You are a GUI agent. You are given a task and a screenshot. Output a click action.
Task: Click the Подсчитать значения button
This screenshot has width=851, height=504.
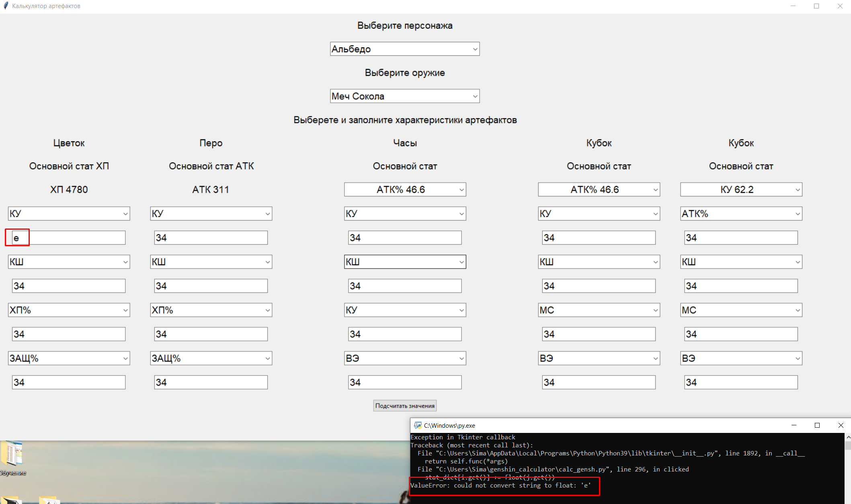pos(404,406)
